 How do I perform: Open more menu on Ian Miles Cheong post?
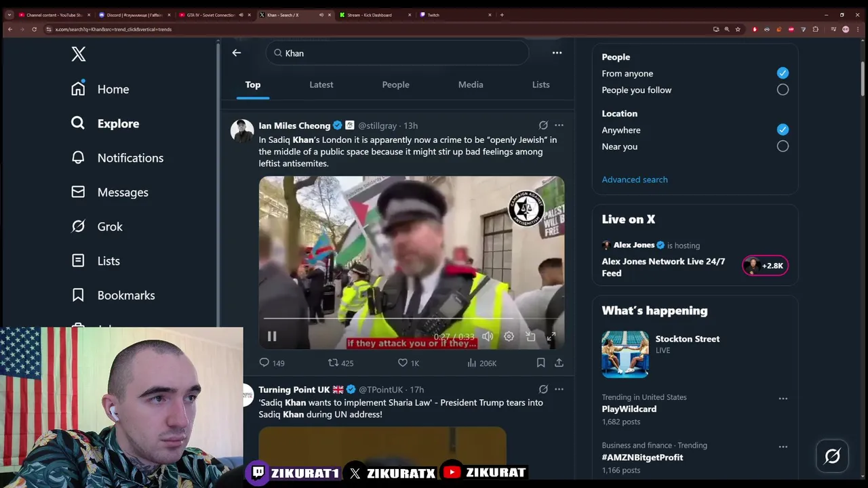pos(559,125)
